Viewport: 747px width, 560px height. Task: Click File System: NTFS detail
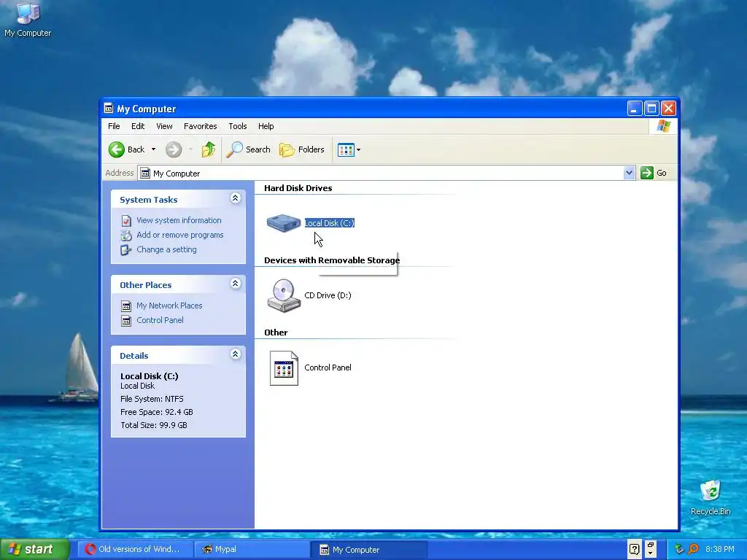coord(152,399)
